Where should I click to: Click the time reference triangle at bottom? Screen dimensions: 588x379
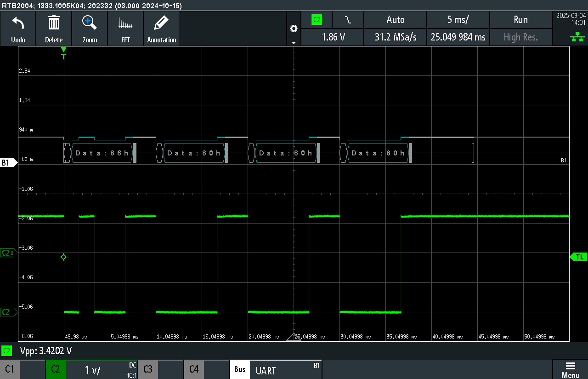[x=294, y=337]
